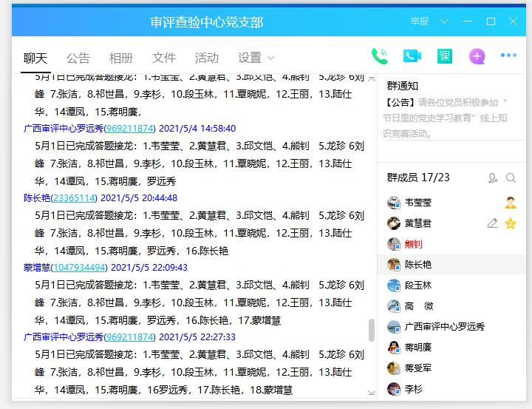Select member name 黄慧君
Screen dimensions: 532x409
(x=418, y=223)
